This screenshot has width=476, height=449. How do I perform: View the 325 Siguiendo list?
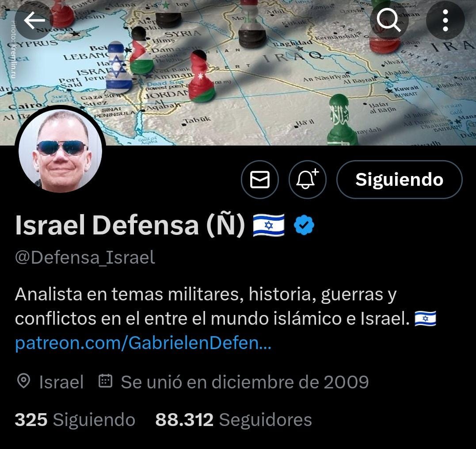pos(75,420)
